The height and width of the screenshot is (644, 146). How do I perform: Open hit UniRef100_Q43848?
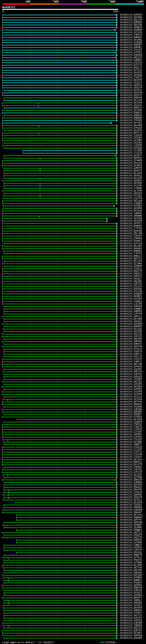click(131, 17)
